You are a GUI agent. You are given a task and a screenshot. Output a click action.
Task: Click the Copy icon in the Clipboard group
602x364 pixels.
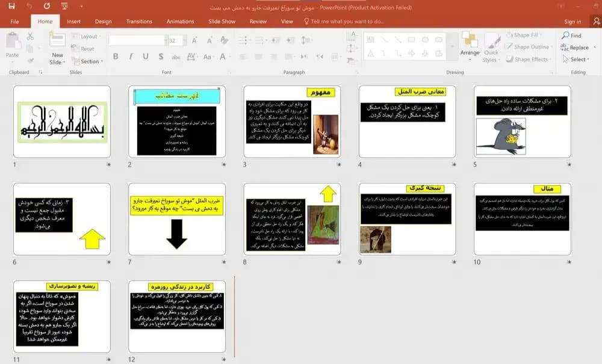[x=30, y=49]
